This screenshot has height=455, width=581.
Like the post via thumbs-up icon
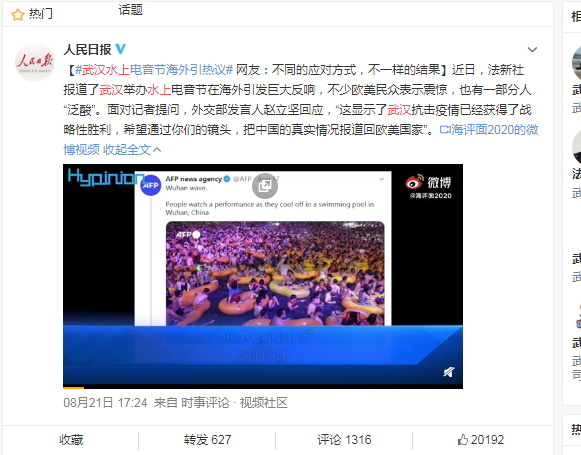[x=462, y=440]
